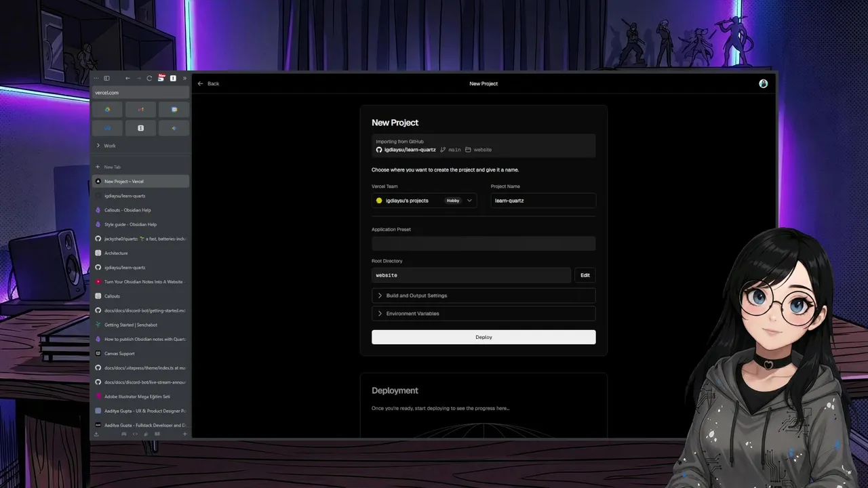Open the Google Calendar pinned shortcut

(174, 109)
